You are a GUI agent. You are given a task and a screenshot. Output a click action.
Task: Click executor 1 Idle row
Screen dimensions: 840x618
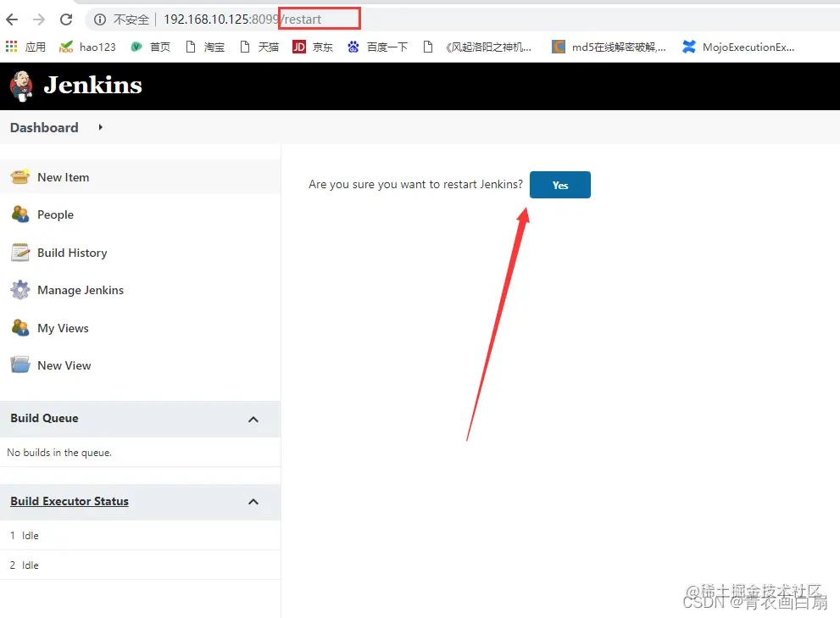pos(141,536)
